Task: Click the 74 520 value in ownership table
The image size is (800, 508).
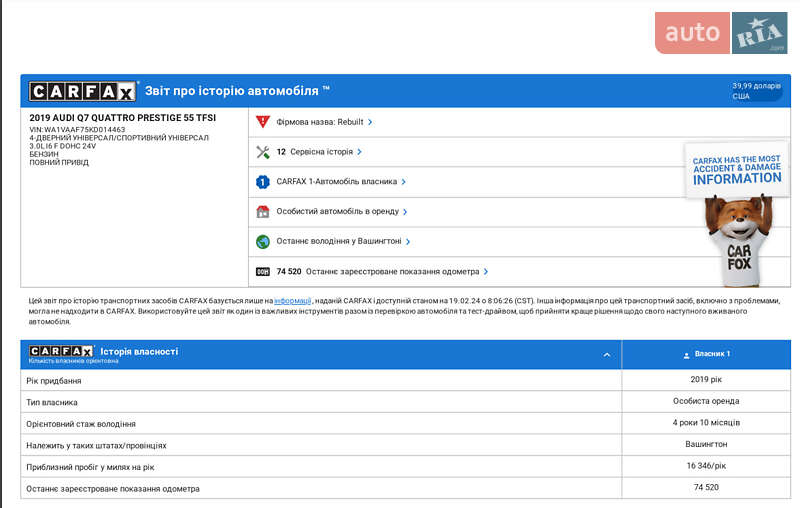Action: pyautogui.click(x=706, y=487)
